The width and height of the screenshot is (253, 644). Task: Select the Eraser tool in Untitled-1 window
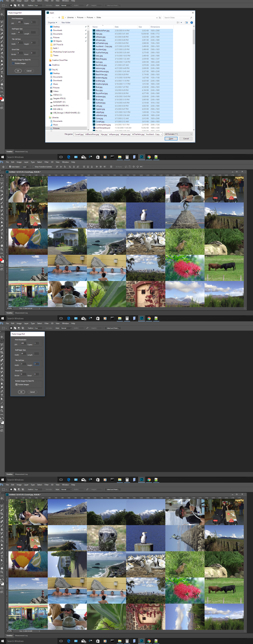[2, 214]
